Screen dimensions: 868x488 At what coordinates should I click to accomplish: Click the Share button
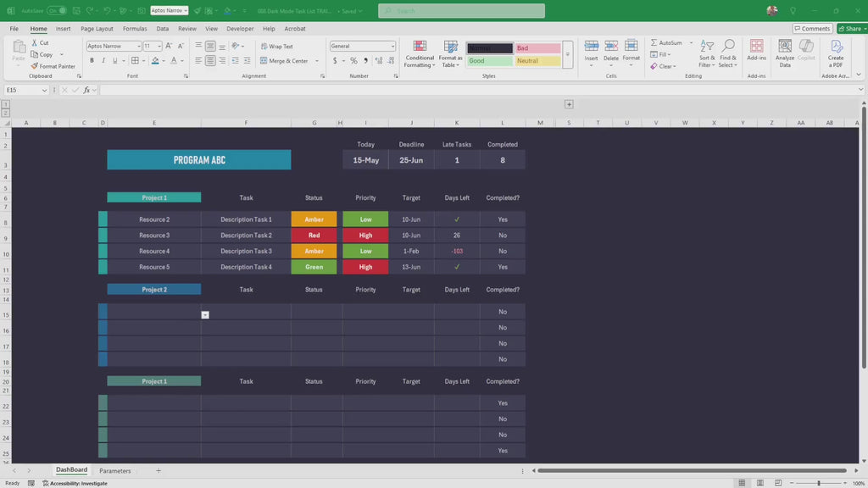tap(850, 29)
